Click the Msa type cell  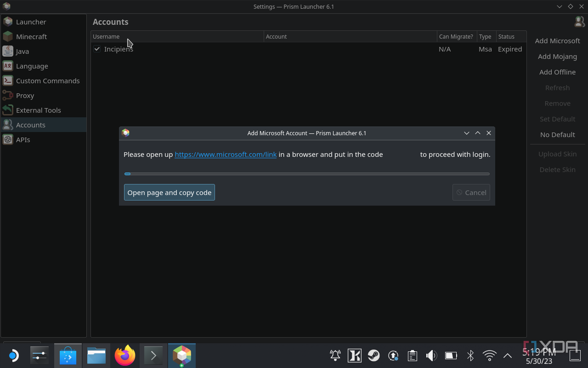point(485,49)
